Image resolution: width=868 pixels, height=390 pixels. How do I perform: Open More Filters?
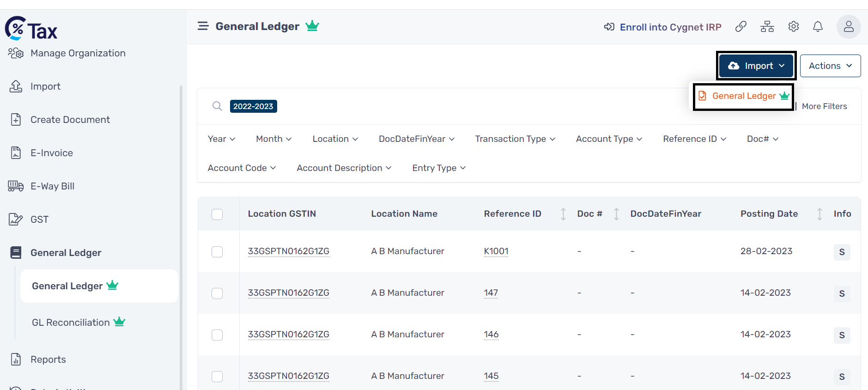(x=824, y=106)
